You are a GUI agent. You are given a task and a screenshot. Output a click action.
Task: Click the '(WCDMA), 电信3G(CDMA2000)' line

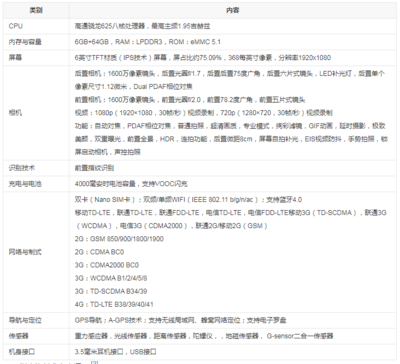(x=172, y=226)
